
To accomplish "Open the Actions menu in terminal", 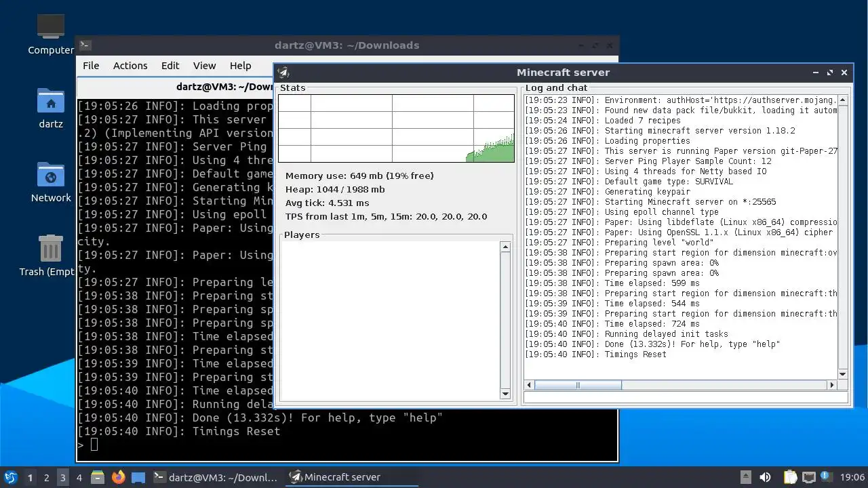I will coord(130,66).
